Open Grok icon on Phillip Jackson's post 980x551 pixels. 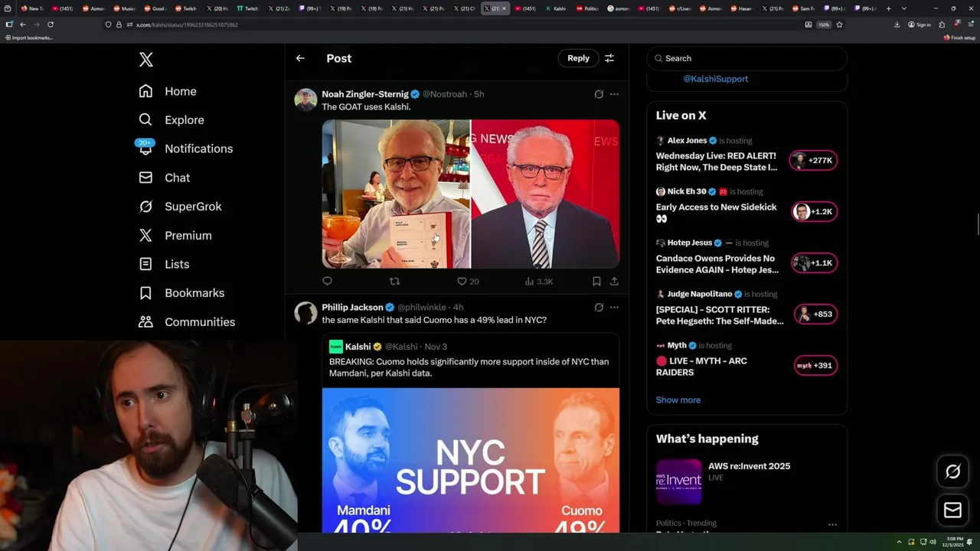point(599,308)
